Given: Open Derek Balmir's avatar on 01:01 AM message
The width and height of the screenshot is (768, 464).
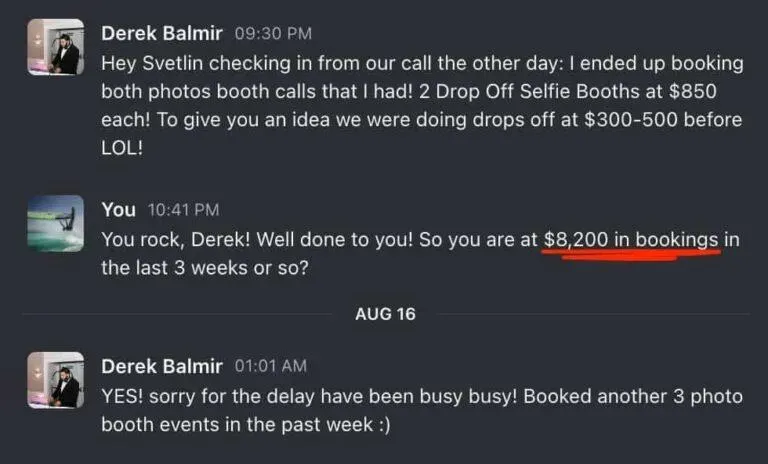Looking at the screenshot, I should tap(56, 380).
